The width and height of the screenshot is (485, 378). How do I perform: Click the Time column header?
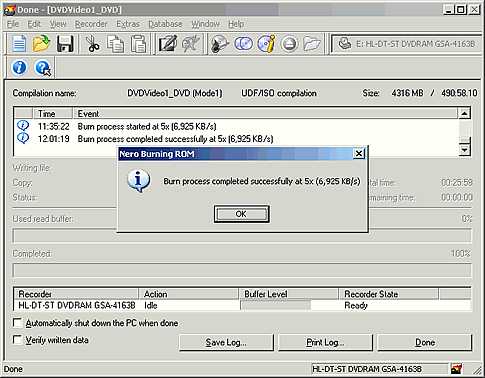click(53, 114)
